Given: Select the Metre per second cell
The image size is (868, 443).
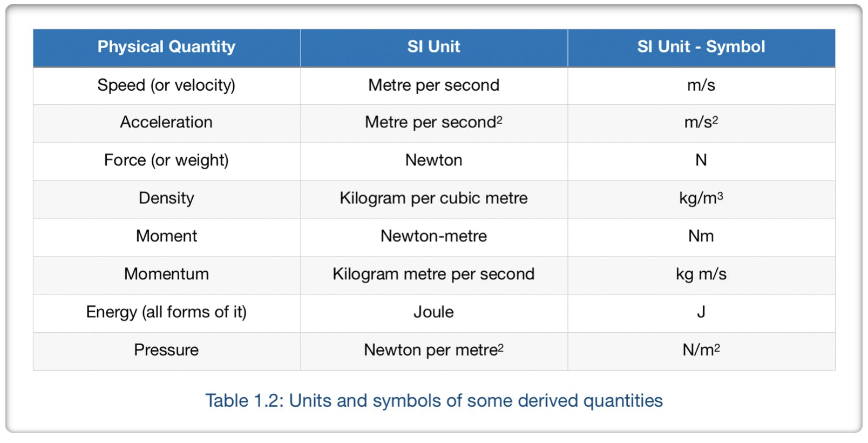Looking at the screenshot, I should click(433, 85).
